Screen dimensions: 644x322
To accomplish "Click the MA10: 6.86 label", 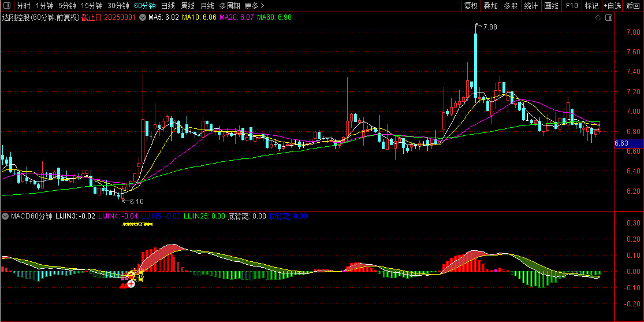I will 199,17.
